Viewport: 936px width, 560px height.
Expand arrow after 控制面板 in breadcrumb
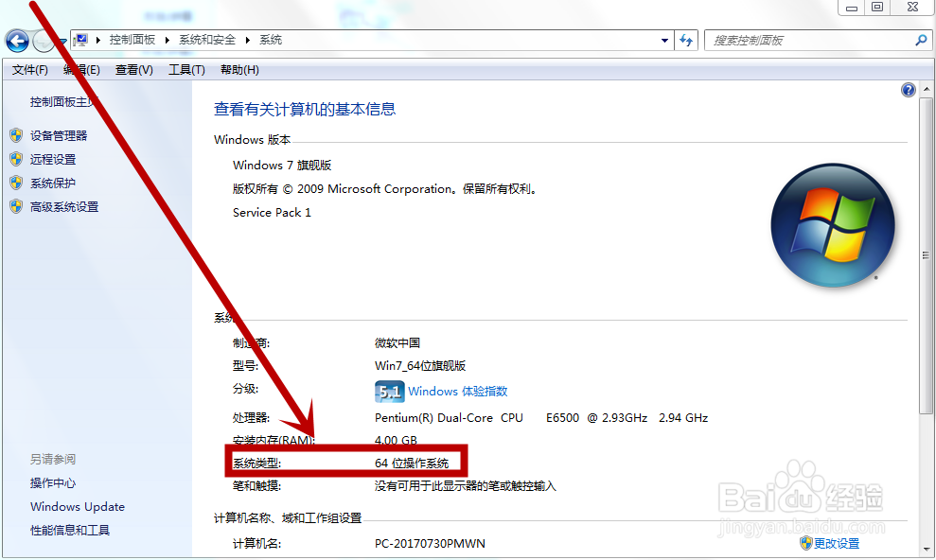click(168, 40)
